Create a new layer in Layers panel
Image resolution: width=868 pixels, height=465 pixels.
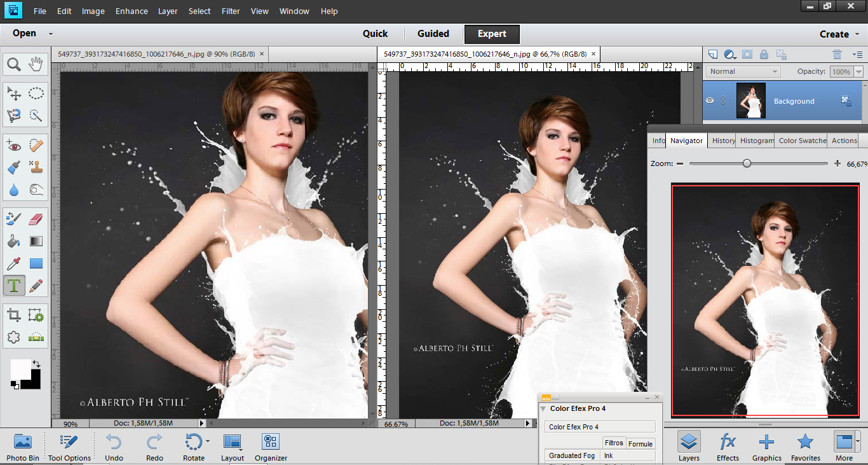pos(713,55)
